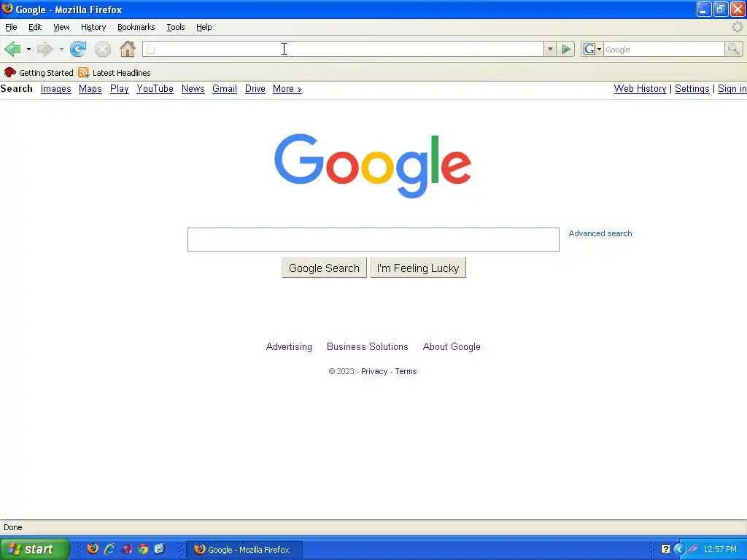Open Web History link
The height and width of the screenshot is (560, 747).
[x=640, y=89]
